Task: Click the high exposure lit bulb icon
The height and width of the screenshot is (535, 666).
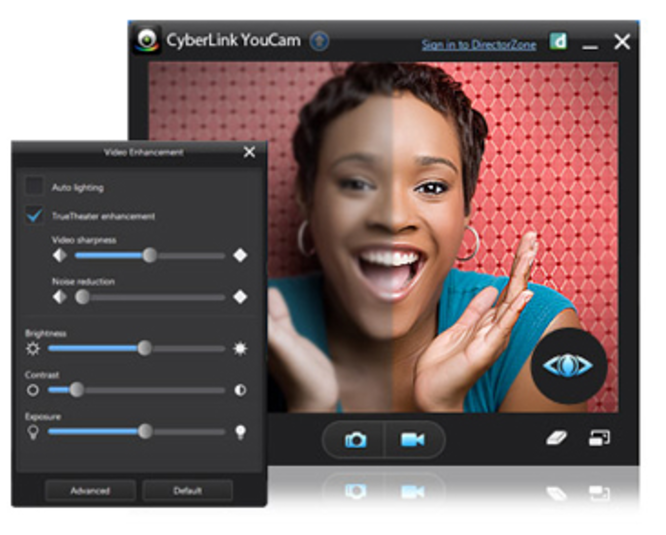Action: pyautogui.click(x=240, y=432)
